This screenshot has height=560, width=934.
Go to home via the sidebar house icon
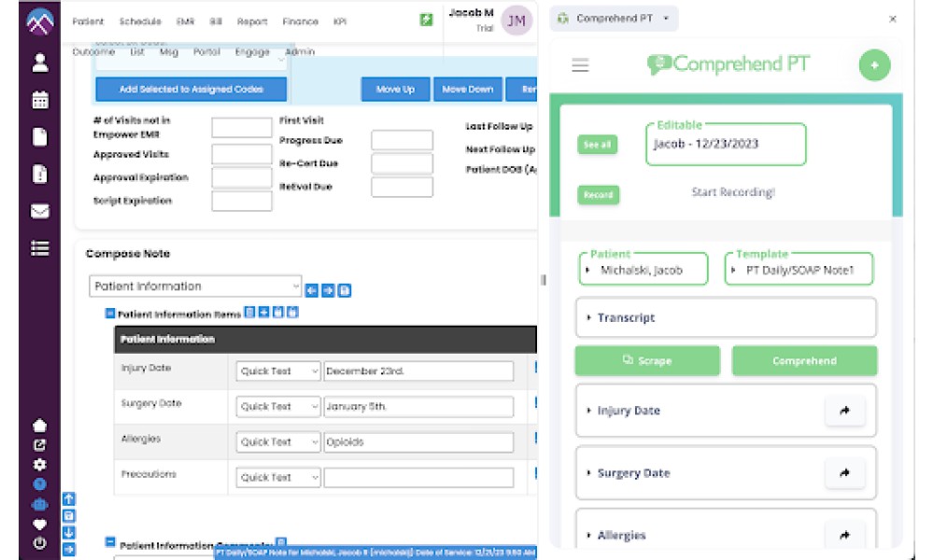click(x=39, y=426)
